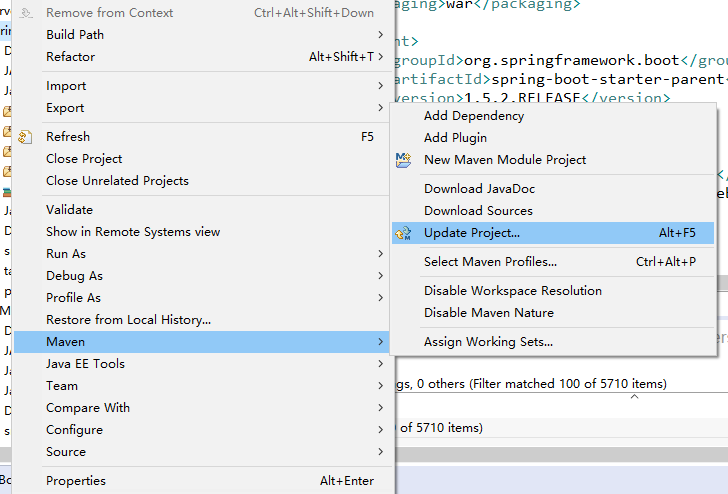Image resolution: width=728 pixels, height=494 pixels.
Task: Click the New Maven Module Project icon
Action: (404, 160)
